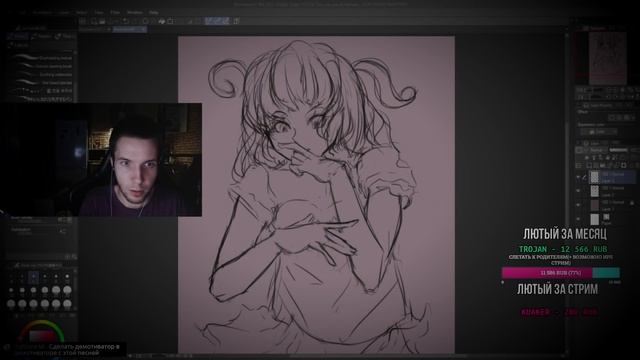Hide the Paper layer via eye icon
Viewport: 640px width, 360px height.
point(578,219)
